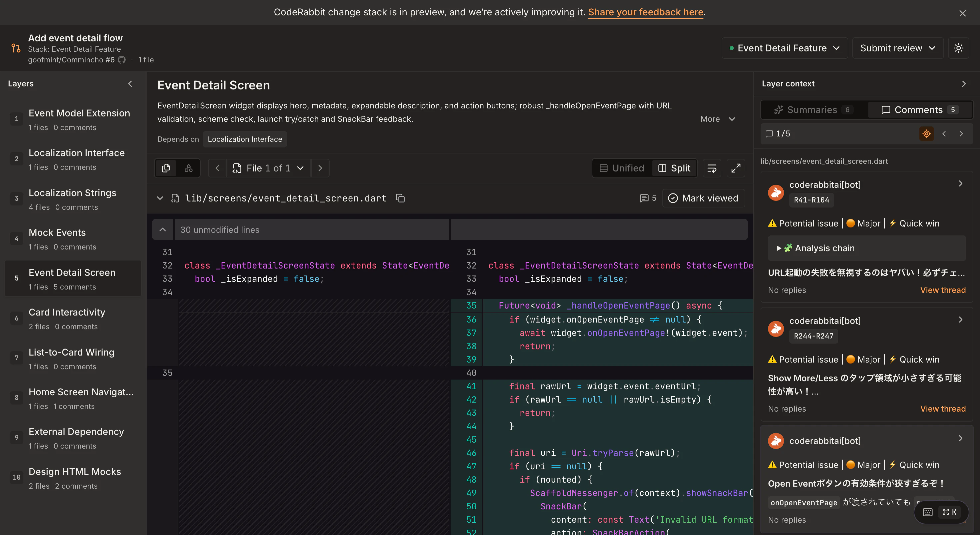Switch to the shapes view icon
This screenshot has width=980, height=535.
[x=188, y=168]
